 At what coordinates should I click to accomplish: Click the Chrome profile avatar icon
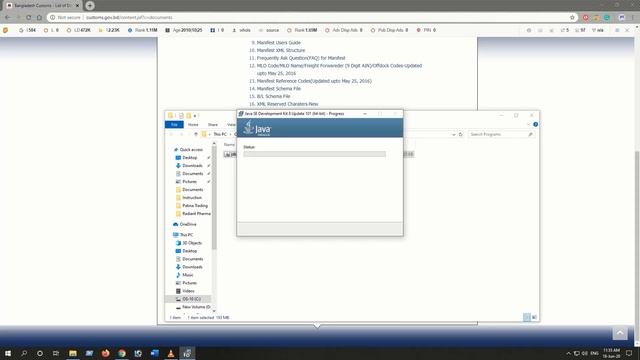(x=622, y=18)
